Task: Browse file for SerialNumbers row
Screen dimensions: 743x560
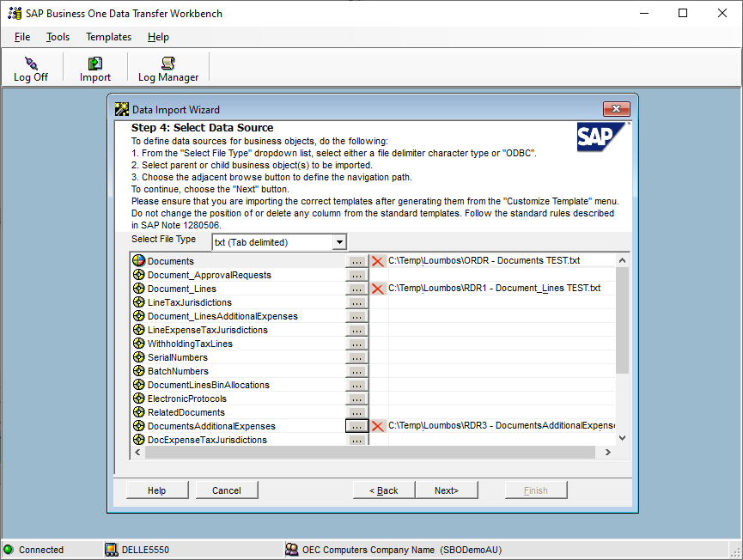Action: coord(356,357)
